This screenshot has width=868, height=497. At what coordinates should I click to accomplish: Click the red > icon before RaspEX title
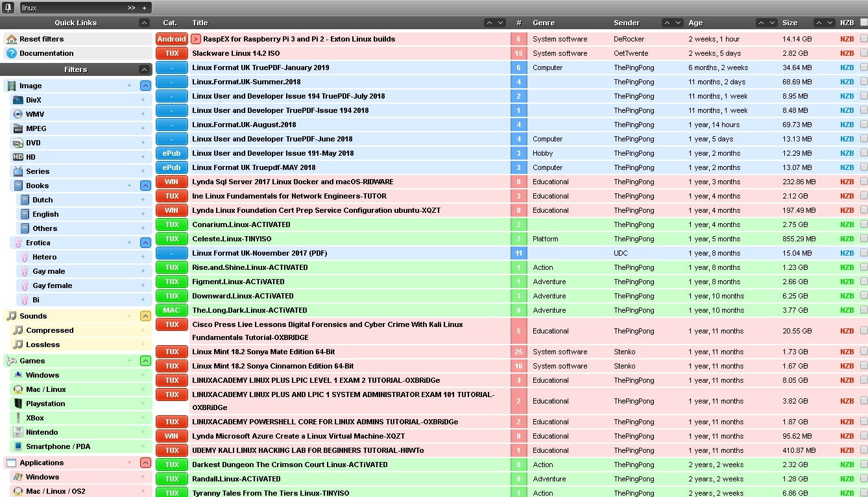(196, 39)
